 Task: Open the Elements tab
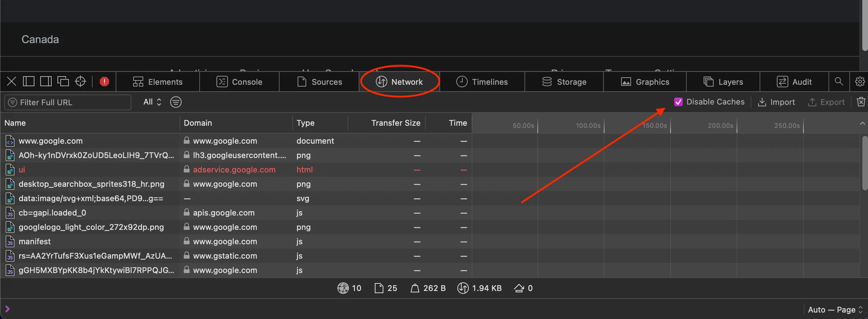[158, 82]
